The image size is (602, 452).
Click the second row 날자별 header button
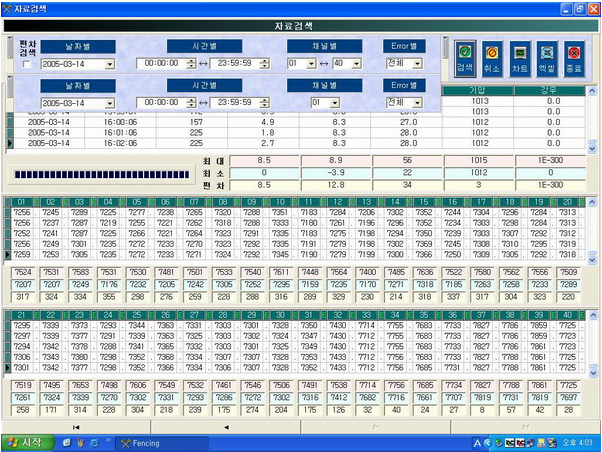tap(78, 86)
